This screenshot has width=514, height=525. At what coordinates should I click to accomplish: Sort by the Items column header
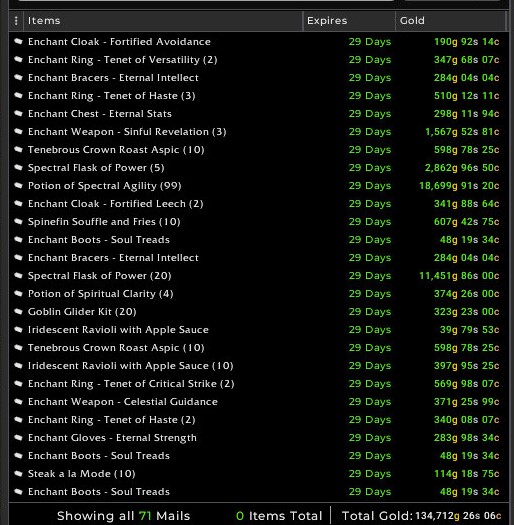coord(163,21)
